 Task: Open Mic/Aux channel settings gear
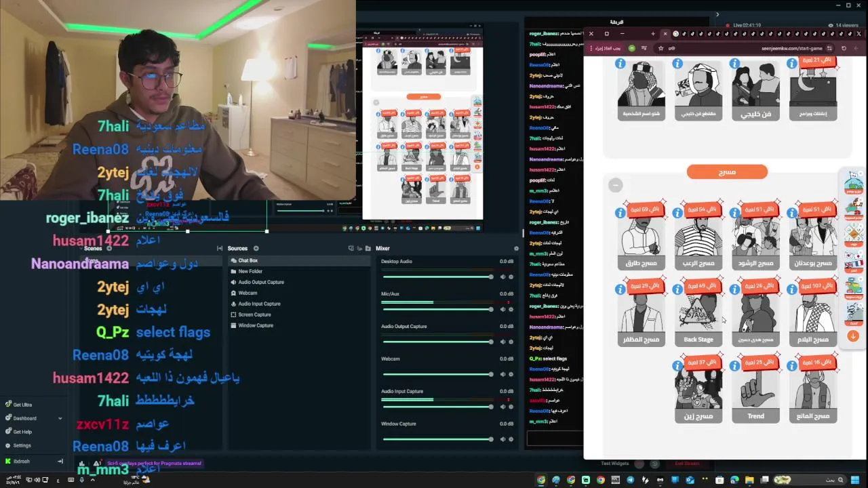[511, 309]
